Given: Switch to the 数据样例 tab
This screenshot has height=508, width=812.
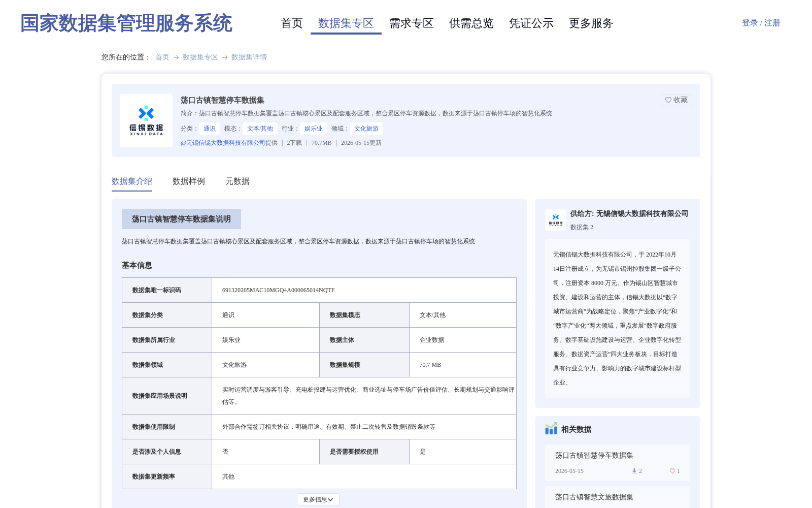Looking at the screenshot, I should (189, 181).
